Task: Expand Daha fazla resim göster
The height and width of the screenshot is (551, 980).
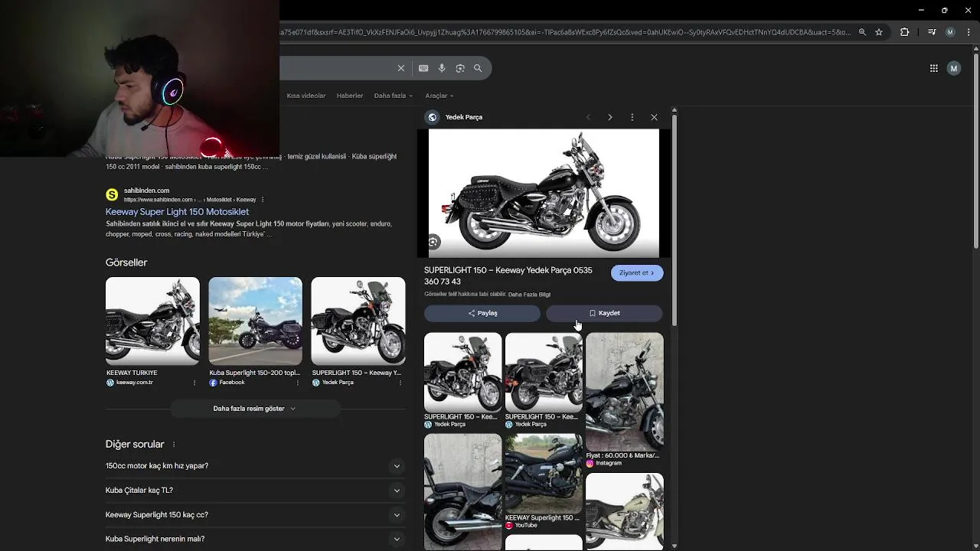Action: (254, 409)
